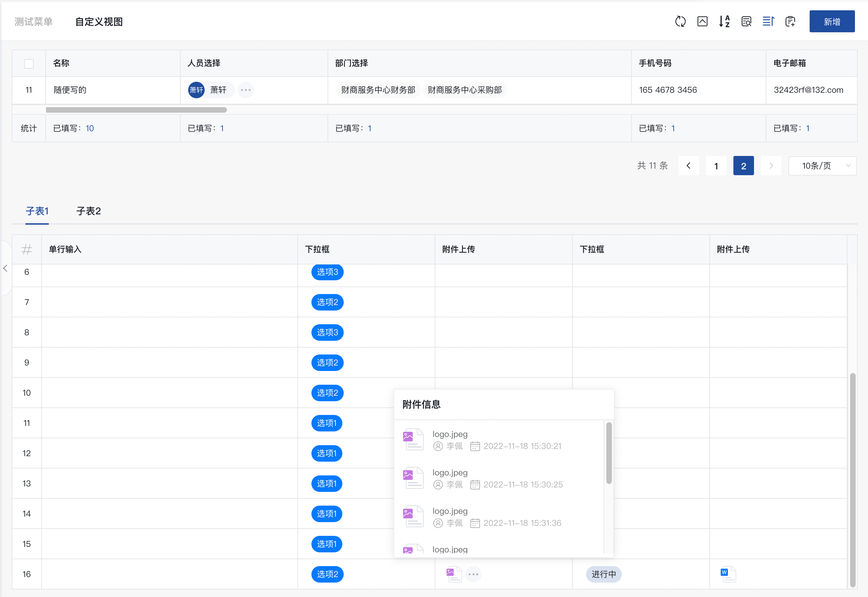Expand more attachments ellipsis in row 16

click(x=473, y=574)
